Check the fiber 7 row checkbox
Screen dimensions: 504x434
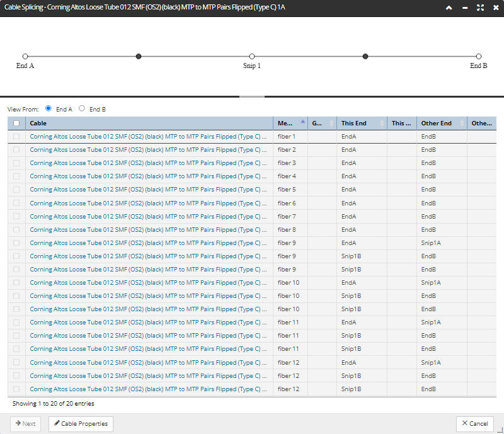click(16, 216)
